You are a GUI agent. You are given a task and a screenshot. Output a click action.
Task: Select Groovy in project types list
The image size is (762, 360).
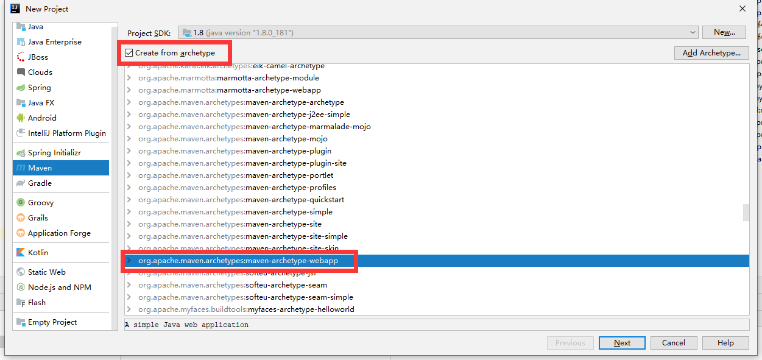tap(61, 203)
